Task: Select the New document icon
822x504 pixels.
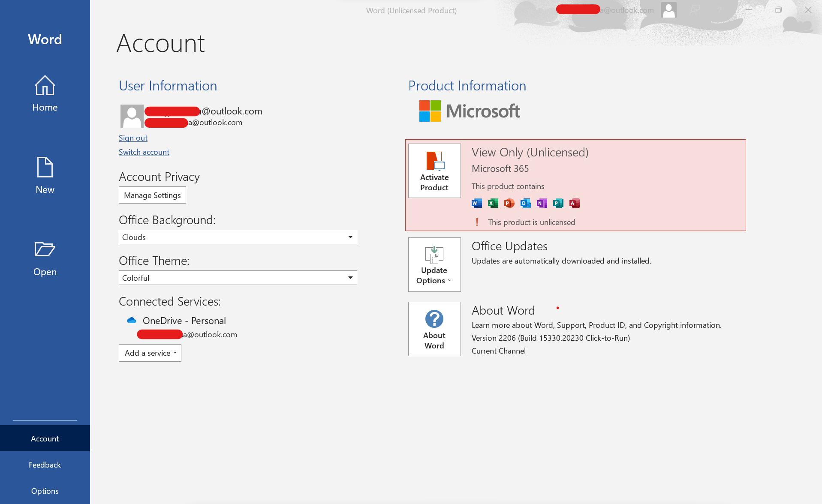Action: click(x=45, y=167)
